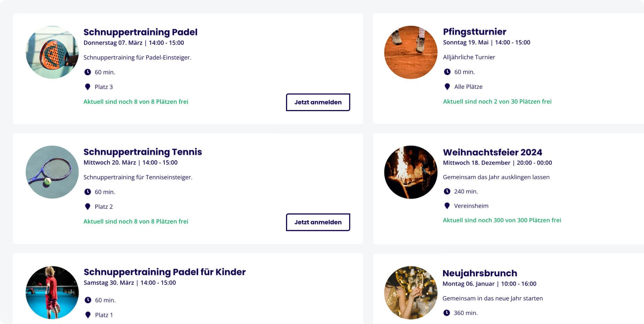Click clock icon in Schnuppertraining Tennis card
The height and width of the screenshot is (324, 644).
[x=88, y=192]
